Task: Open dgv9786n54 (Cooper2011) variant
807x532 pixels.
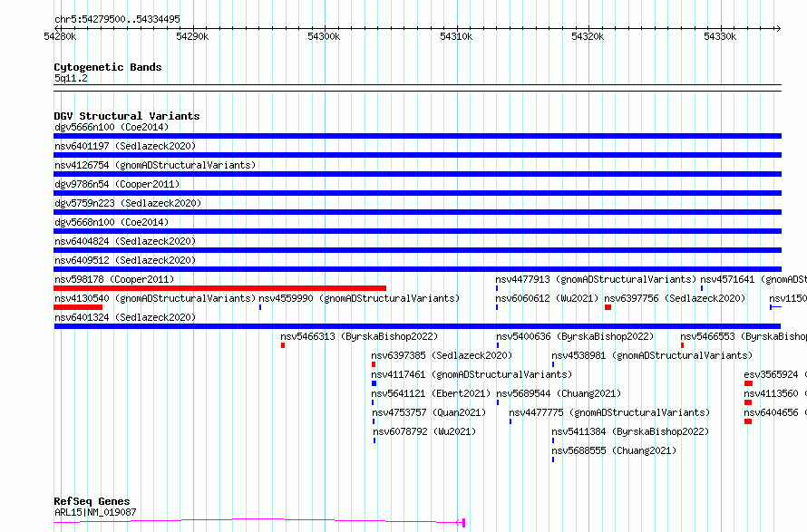Action: point(117,184)
